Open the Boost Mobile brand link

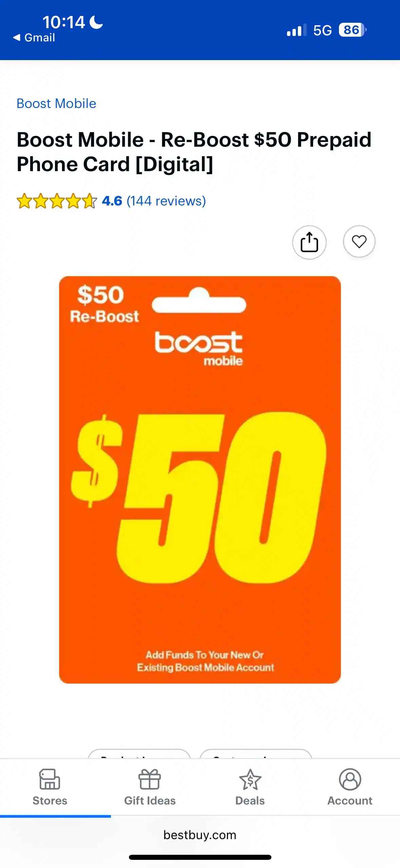56,104
